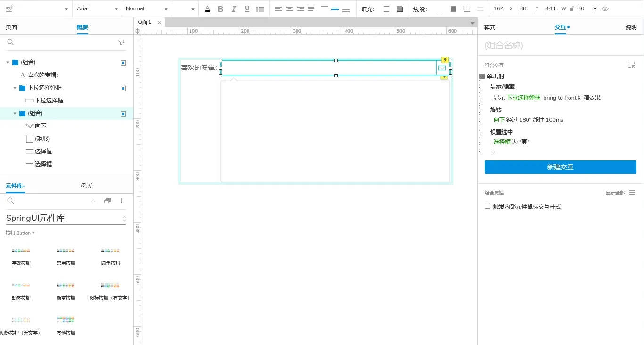Open the fill color swatch

(387, 9)
